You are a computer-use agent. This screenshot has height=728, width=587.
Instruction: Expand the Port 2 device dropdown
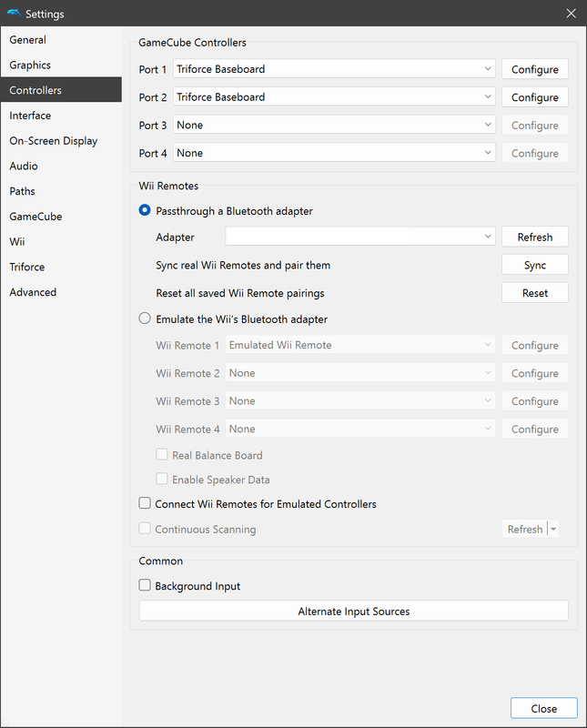(334, 97)
